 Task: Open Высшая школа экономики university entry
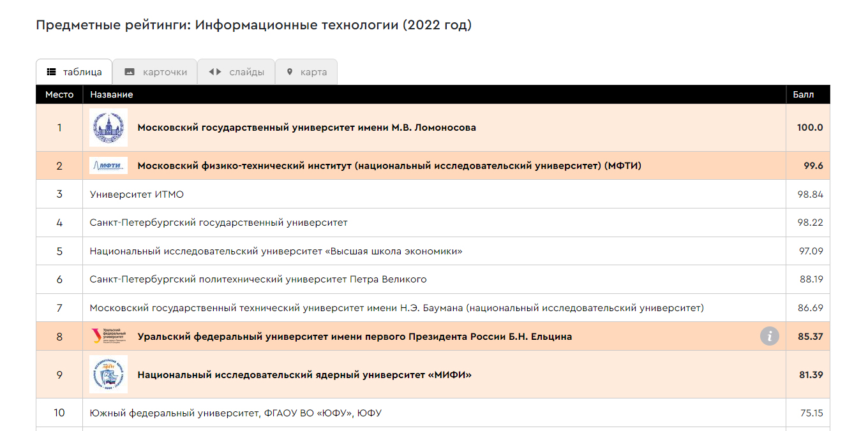(x=276, y=251)
